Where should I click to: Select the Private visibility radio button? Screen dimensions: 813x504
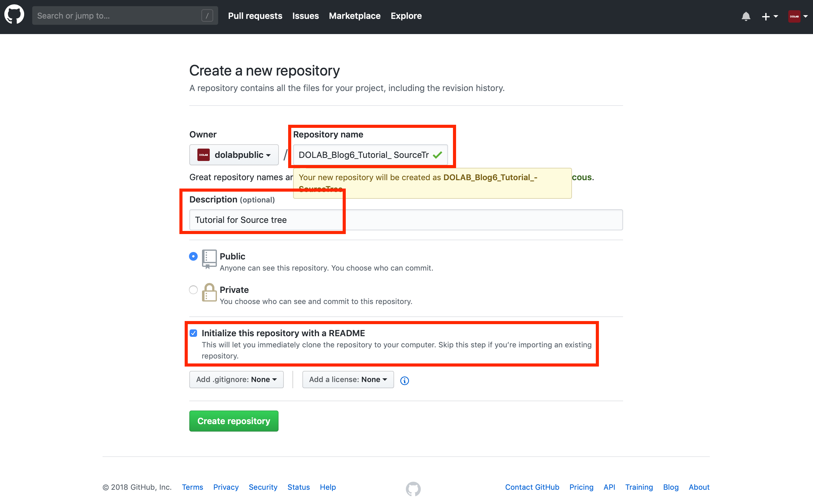(x=193, y=290)
